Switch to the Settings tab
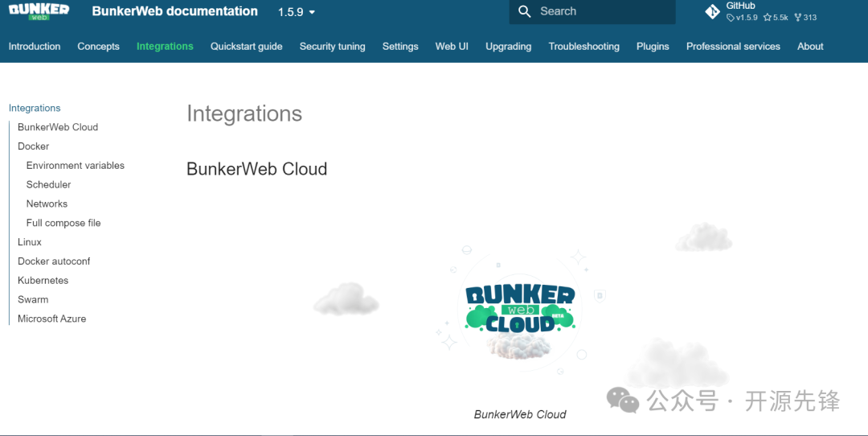The height and width of the screenshot is (436, 868). pyautogui.click(x=400, y=47)
